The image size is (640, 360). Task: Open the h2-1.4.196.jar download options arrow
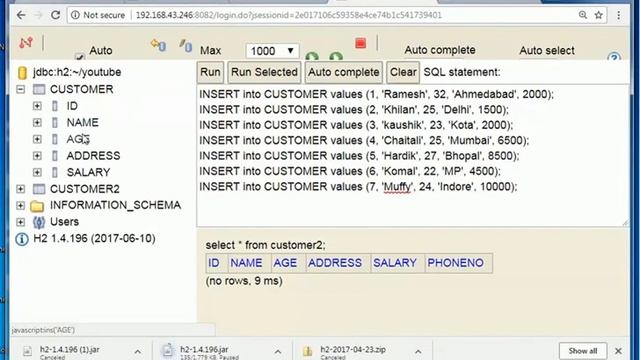[278, 351]
